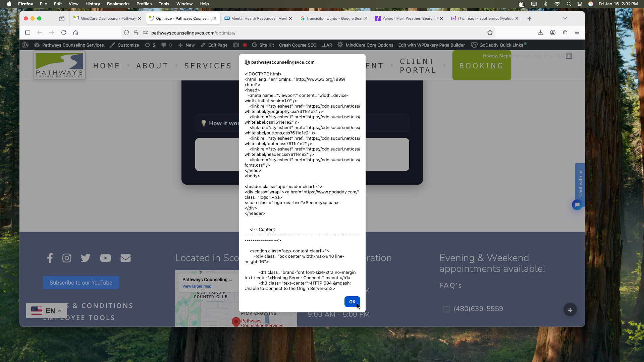Expand the EN language selector

coord(46,311)
